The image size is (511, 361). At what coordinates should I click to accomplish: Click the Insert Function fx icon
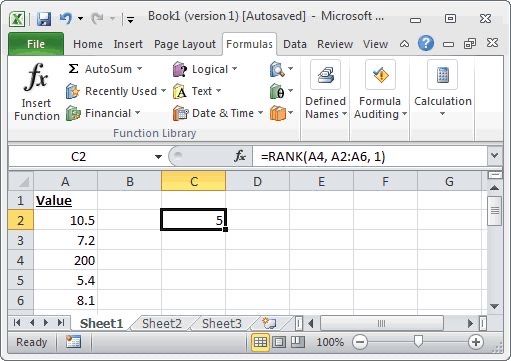coord(36,77)
